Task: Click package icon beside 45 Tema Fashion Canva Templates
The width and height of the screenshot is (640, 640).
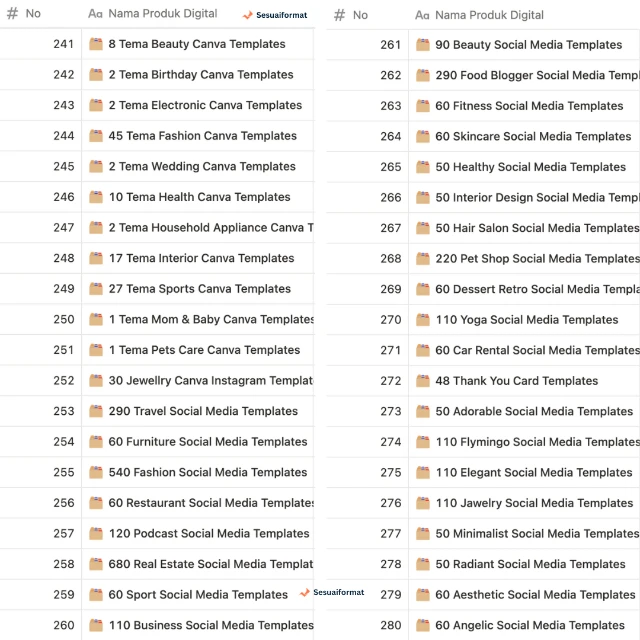Action: [x=96, y=136]
